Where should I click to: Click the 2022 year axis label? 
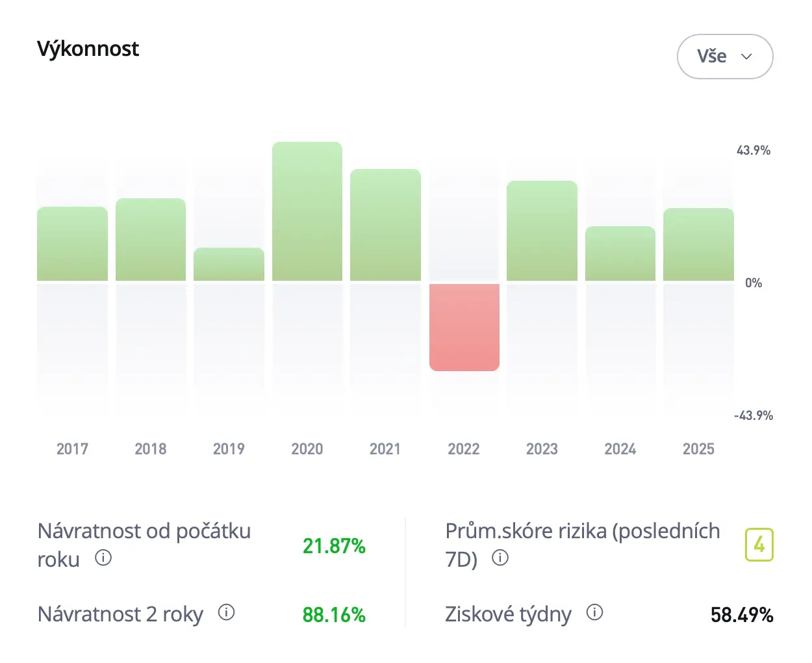click(464, 449)
